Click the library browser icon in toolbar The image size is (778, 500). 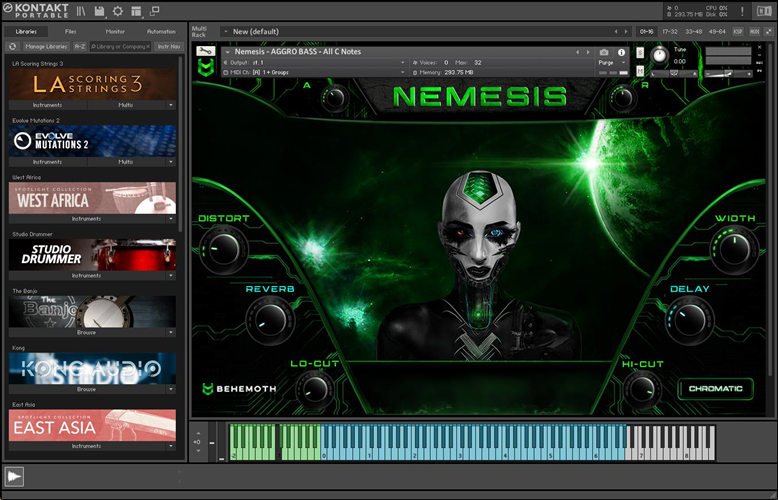coord(81,11)
